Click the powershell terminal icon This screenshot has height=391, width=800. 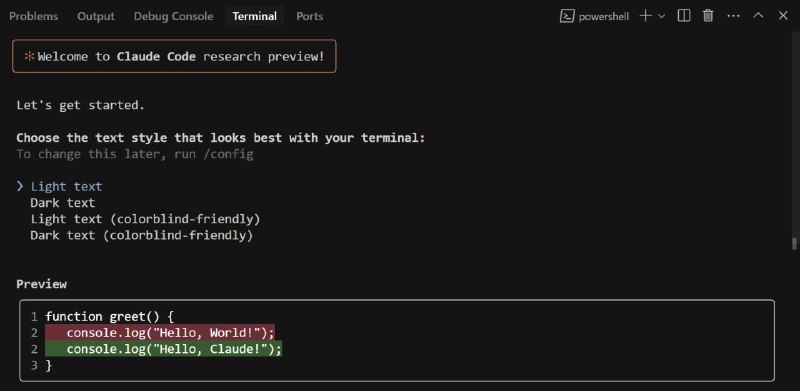pyautogui.click(x=567, y=16)
